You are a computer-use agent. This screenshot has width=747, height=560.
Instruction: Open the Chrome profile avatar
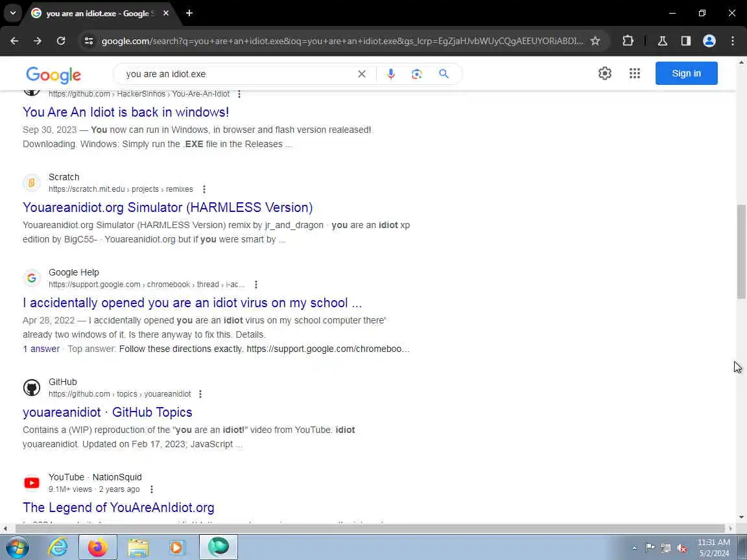709,41
